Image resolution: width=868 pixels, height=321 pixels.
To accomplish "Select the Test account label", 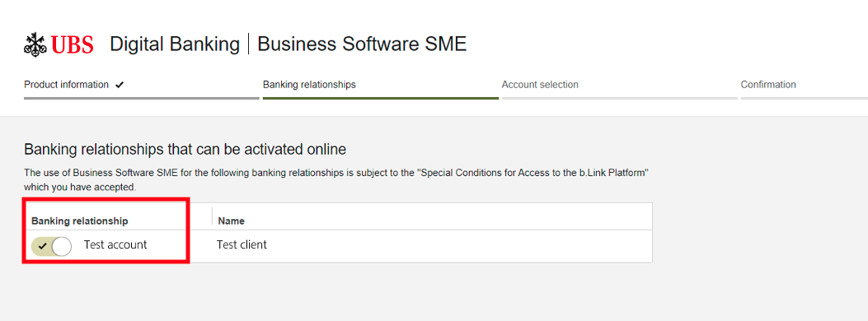I will [x=115, y=244].
